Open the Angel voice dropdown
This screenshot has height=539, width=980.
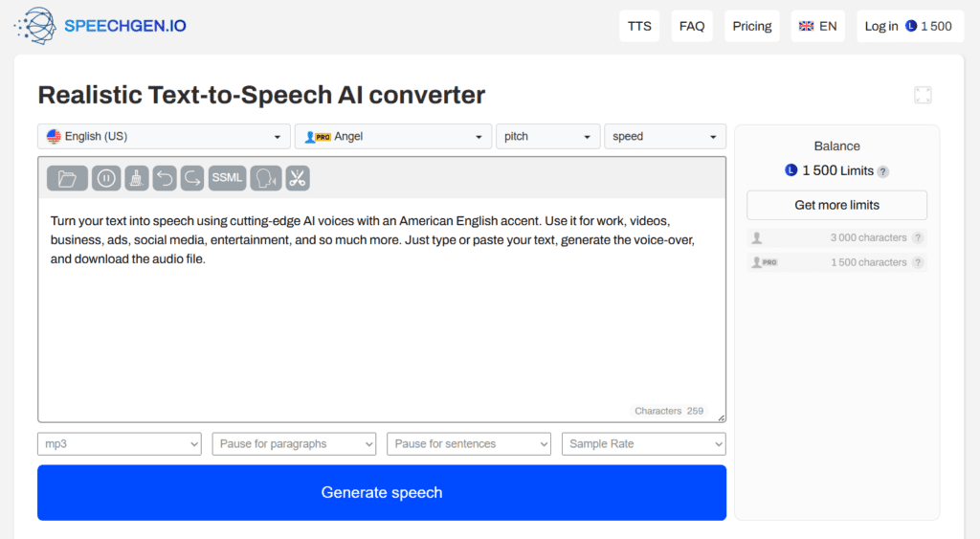[393, 136]
